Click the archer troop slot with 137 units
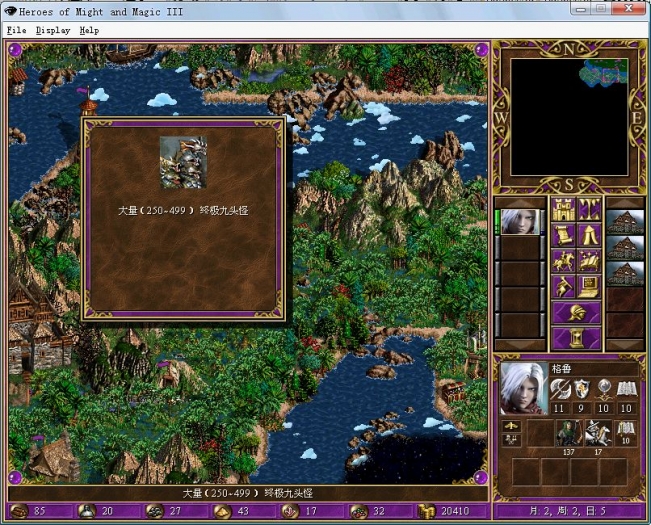Screen dimensions: 651x525 click(x=568, y=431)
